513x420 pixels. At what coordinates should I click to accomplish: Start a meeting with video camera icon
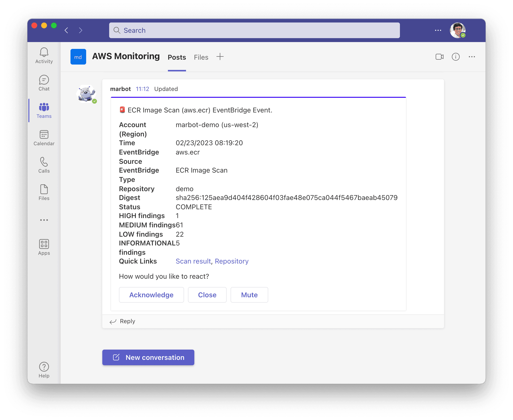point(440,57)
